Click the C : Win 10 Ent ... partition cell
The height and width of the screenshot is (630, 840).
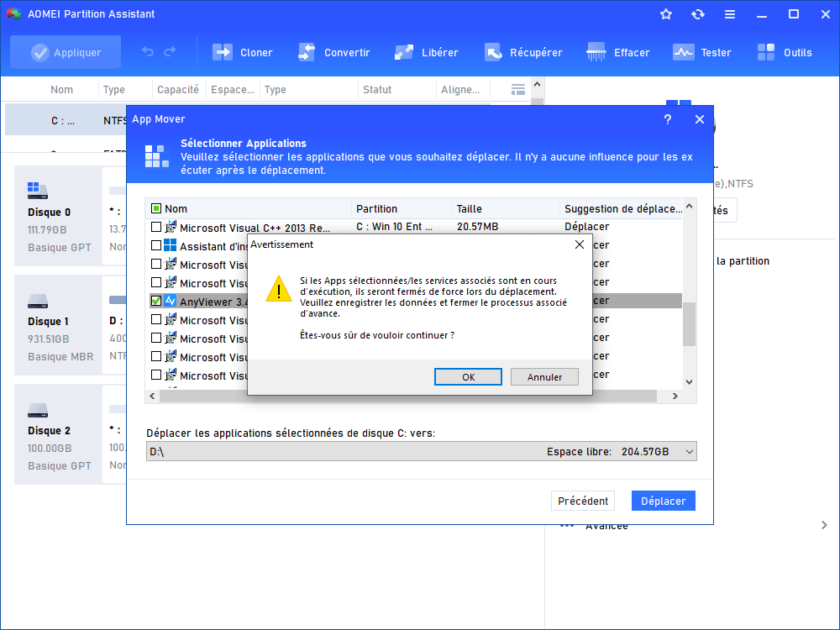click(394, 227)
